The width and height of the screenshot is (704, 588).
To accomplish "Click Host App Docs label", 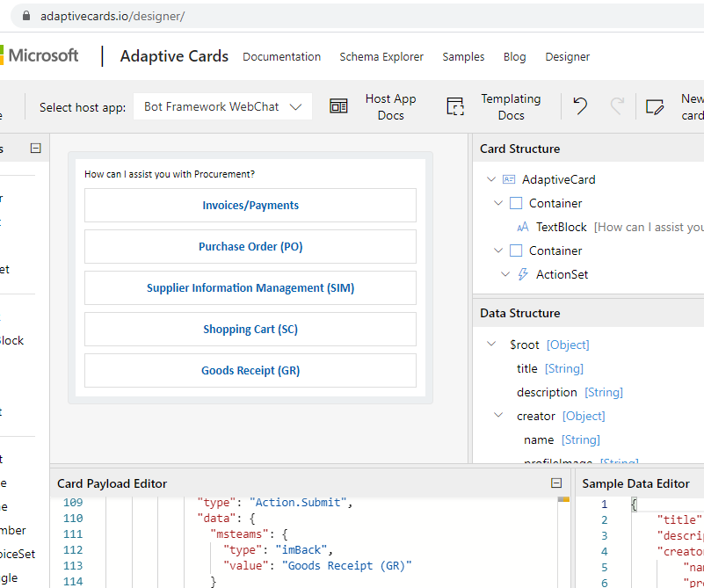I will (390, 107).
